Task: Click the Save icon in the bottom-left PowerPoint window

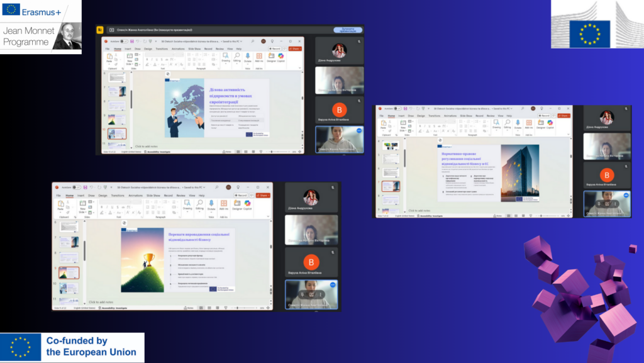Action: point(85,187)
